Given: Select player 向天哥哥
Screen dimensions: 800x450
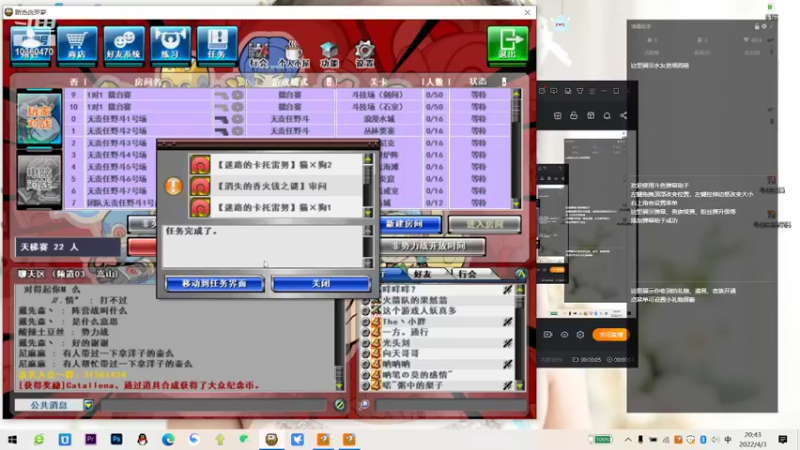Looking at the screenshot, I should [438, 354].
